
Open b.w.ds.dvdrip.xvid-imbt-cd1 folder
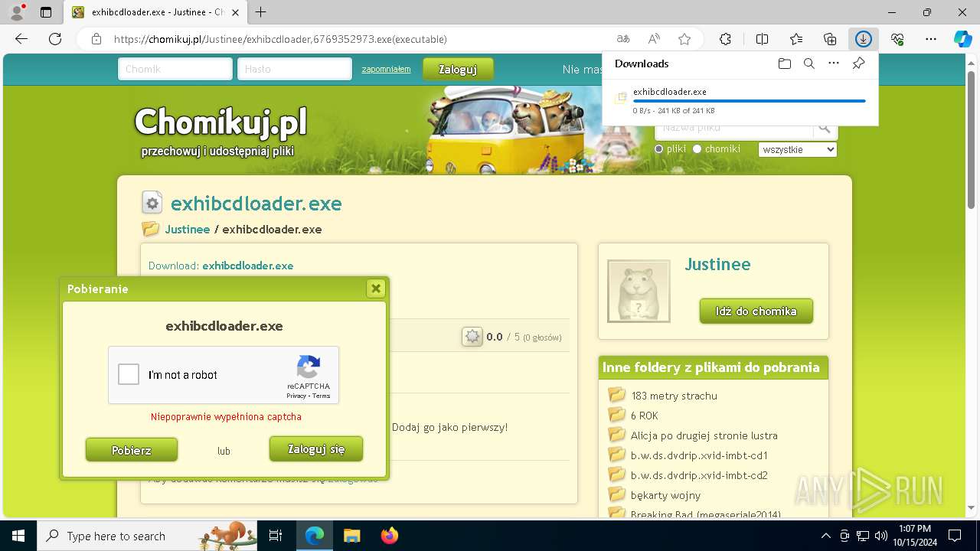click(x=699, y=455)
